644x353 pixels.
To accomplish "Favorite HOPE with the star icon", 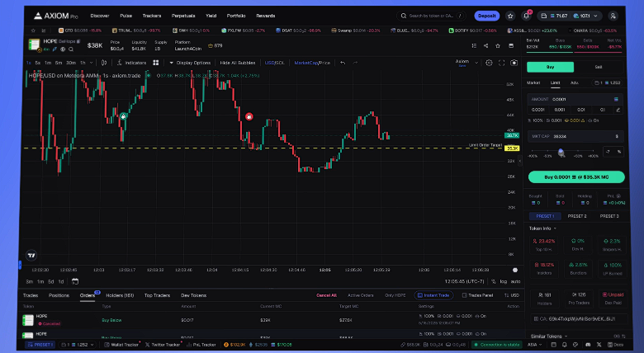I will tap(498, 45).
